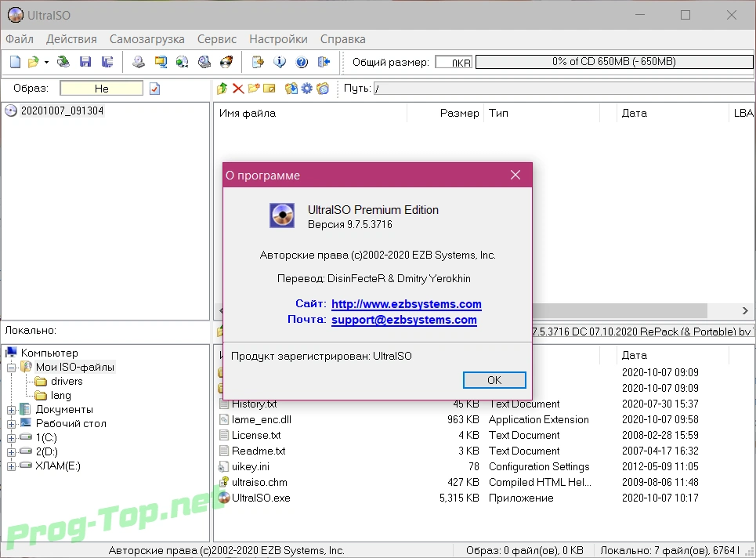Image resolution: width=756 pixels, height=558 pixels.
Task: Click the Дата column header in local pane
Action: (x=673, y=356)
